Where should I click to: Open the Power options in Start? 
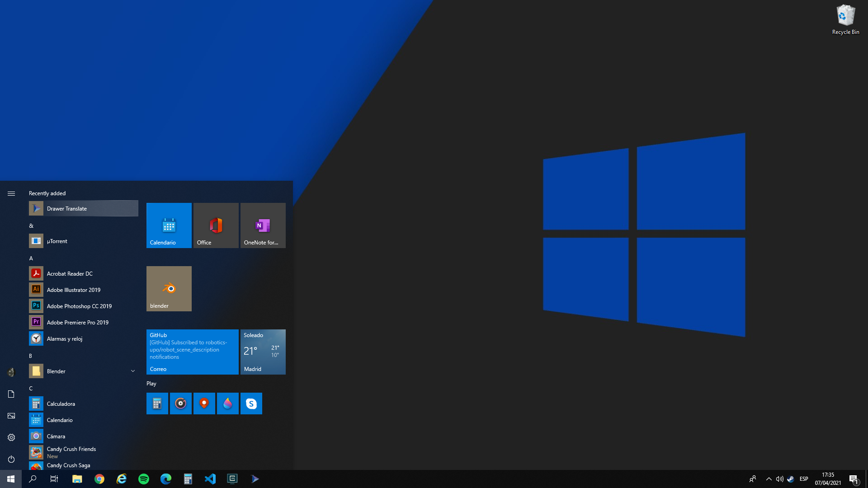coord(11,459)
